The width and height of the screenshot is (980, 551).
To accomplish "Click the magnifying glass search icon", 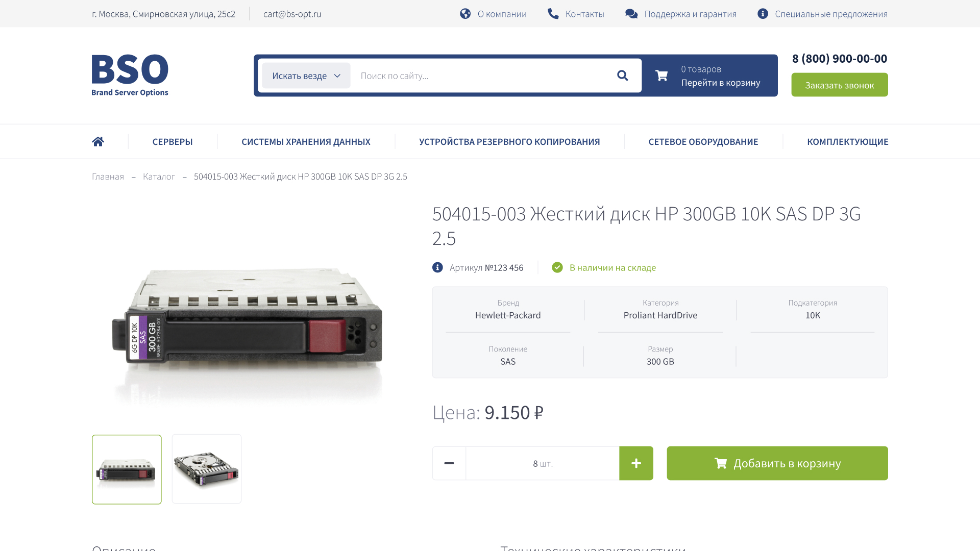I will pos(622,76).
